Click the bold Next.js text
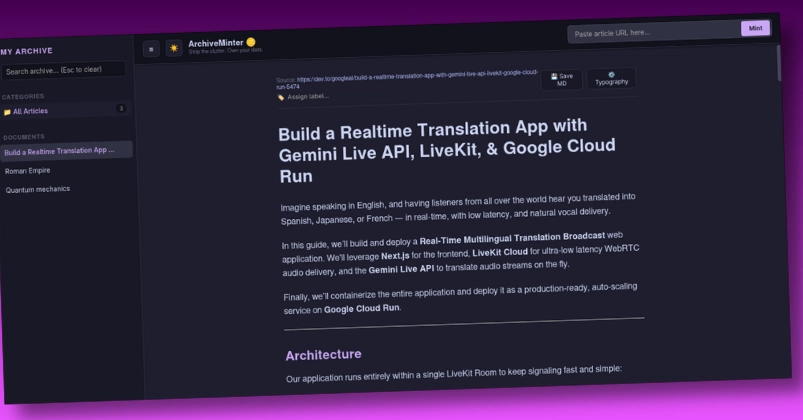Viewport: 803px width, 420px height. tap(395, 256)
